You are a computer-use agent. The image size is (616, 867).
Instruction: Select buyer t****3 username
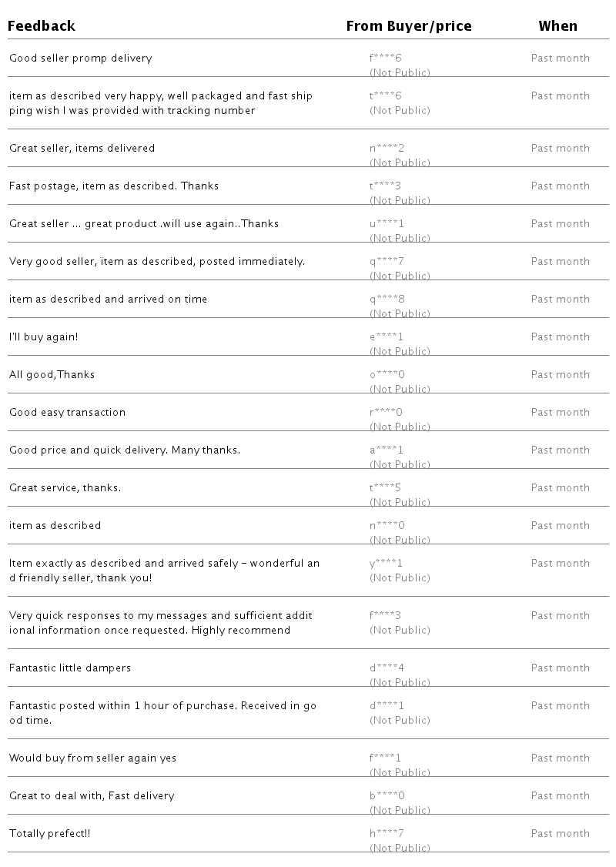pyautogui.click(x=386, y=186)
